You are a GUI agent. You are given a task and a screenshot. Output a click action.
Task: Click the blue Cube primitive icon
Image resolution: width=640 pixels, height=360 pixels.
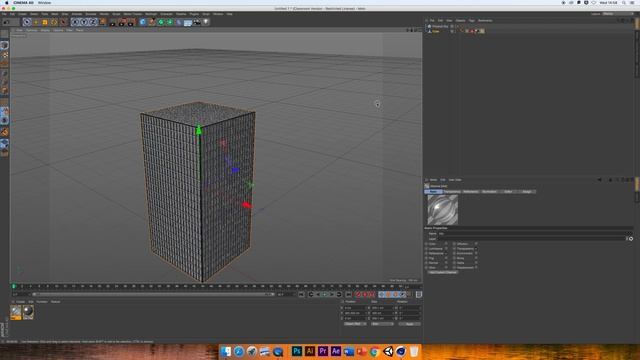pyautogui.click(x=142, y=22)
